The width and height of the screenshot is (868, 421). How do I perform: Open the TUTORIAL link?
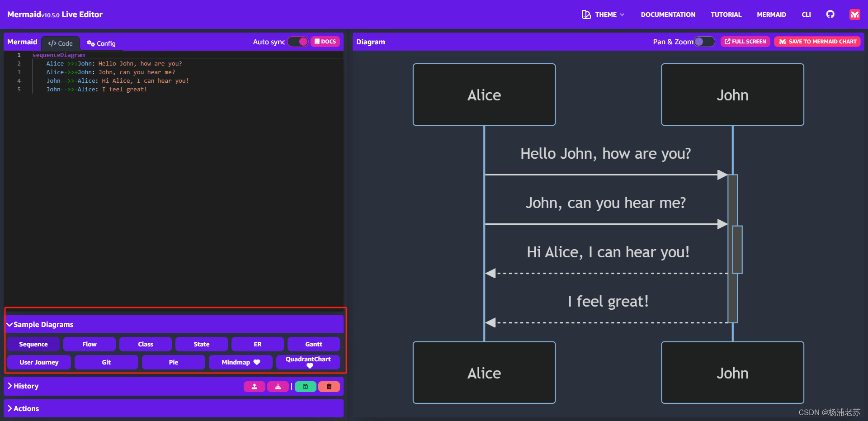tap(726, 14)
